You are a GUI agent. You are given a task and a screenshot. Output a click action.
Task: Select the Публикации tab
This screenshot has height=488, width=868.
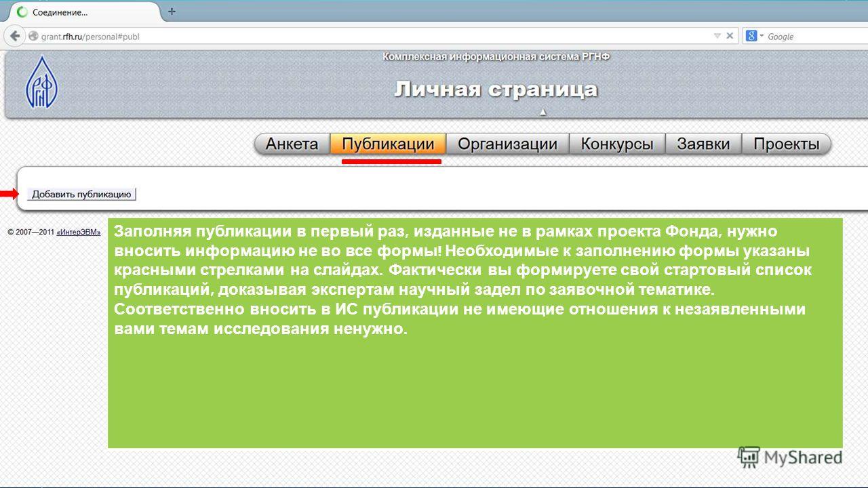388,144
